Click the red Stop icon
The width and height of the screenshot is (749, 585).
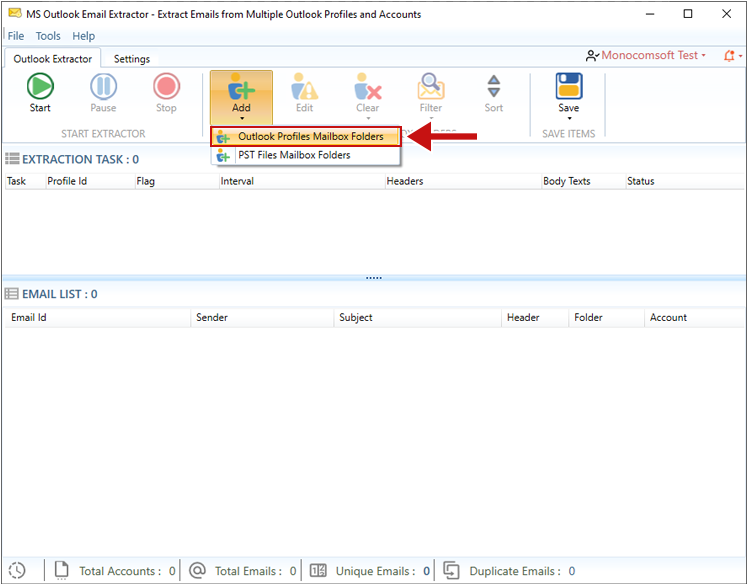[166, 87]
